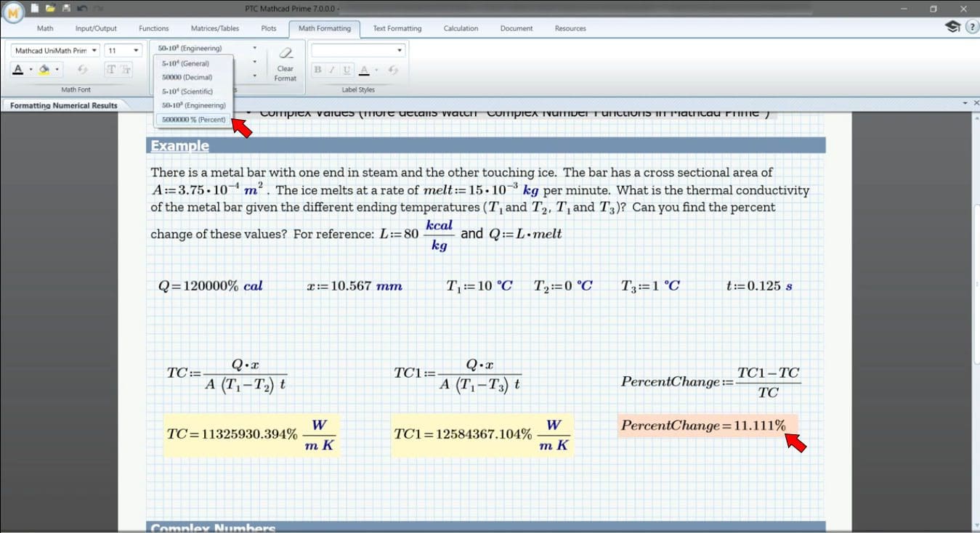Viewport: 980px width, 533px height.
Task: Select the Math Formatting ribbon tab
Action: (325, 28)
